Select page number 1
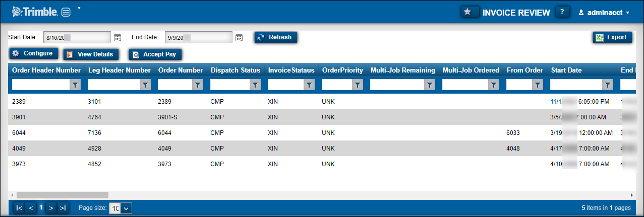 point(41,207)
